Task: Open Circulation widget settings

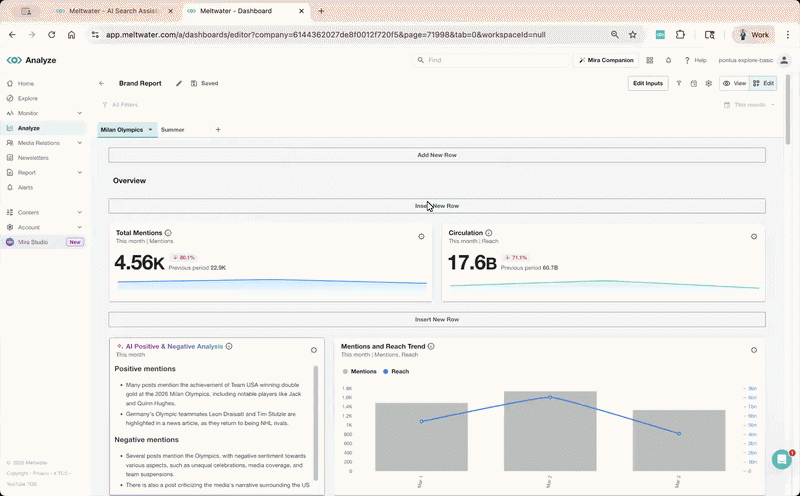Action: point(754,236)
